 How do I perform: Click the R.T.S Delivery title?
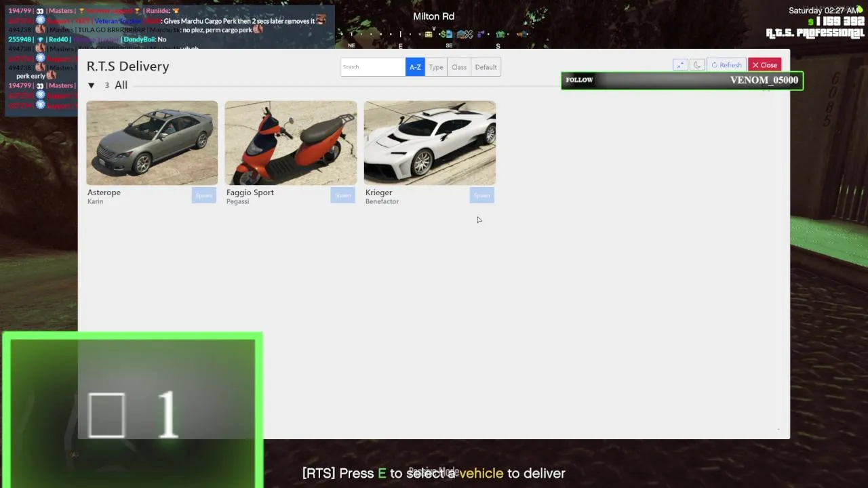tap(127, 66)
